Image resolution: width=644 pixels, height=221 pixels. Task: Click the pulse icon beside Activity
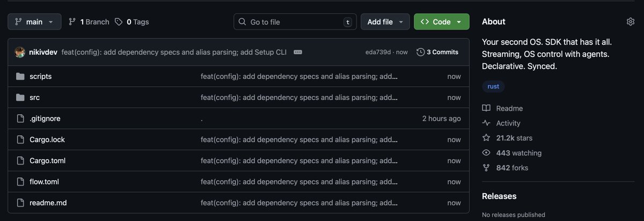coord(486,123)
